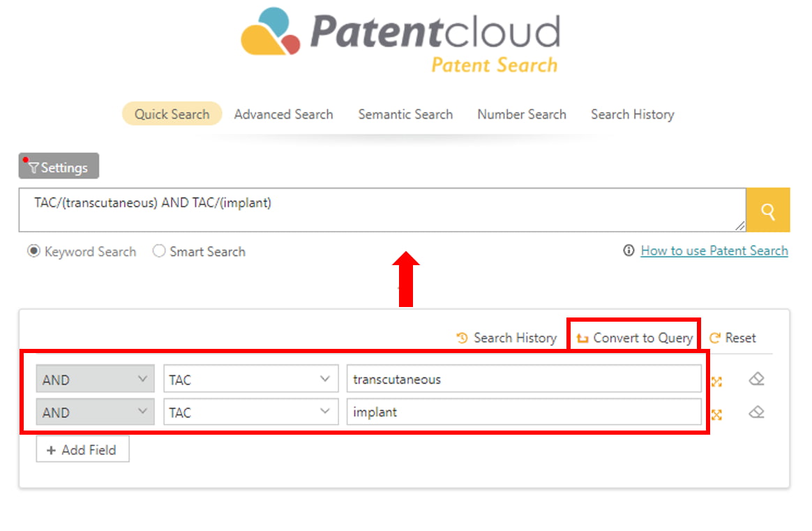Click the transcutaneous keyword input field
Viewport: 812px width, 531px height.
pos(524,379)
